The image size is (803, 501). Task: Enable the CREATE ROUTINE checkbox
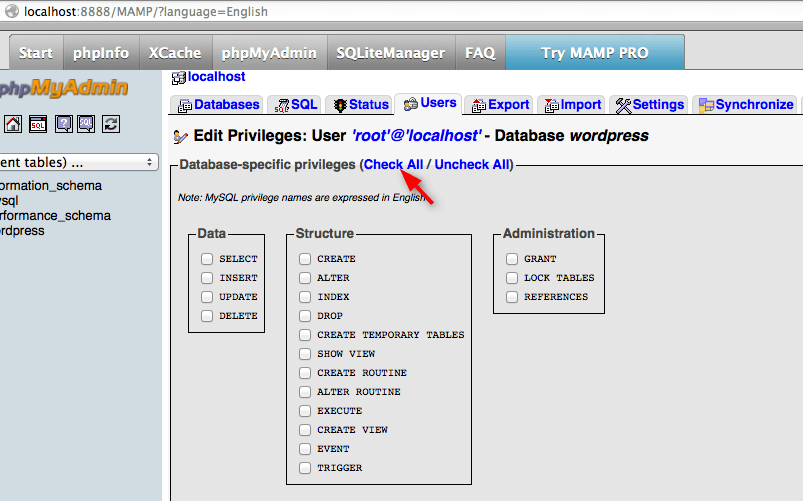click(305, 372)
